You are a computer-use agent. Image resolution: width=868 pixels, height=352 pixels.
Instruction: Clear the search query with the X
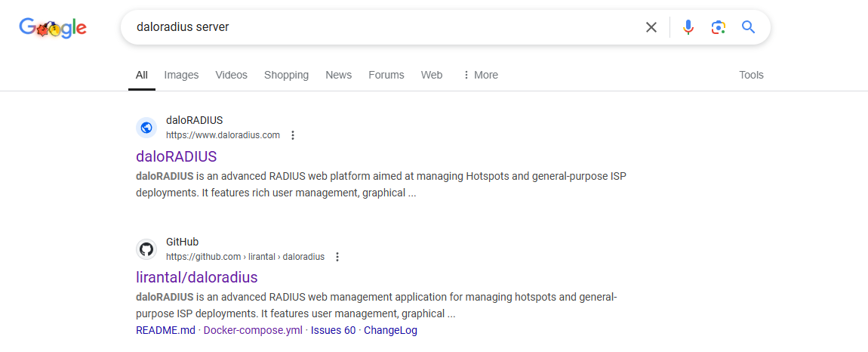point(651,27)
